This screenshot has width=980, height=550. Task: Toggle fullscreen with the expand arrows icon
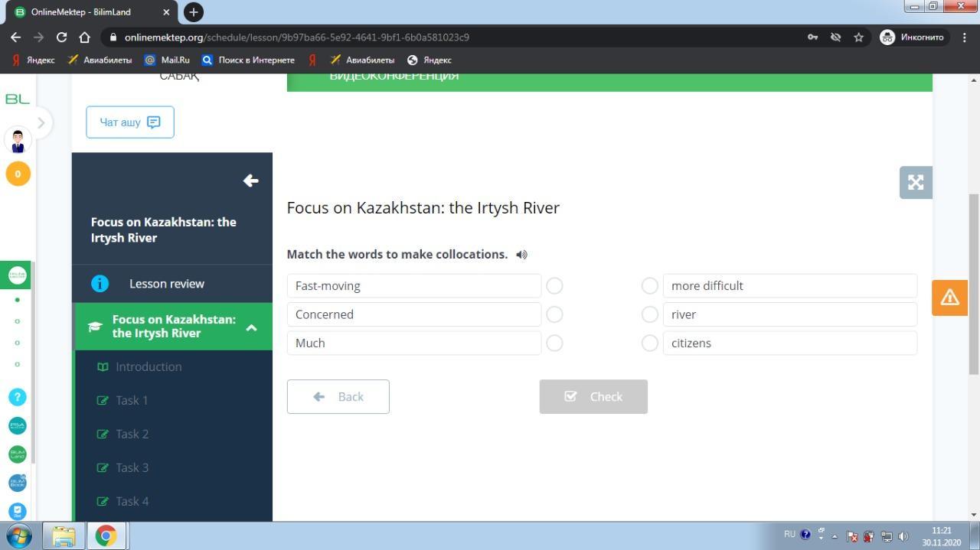916,182
